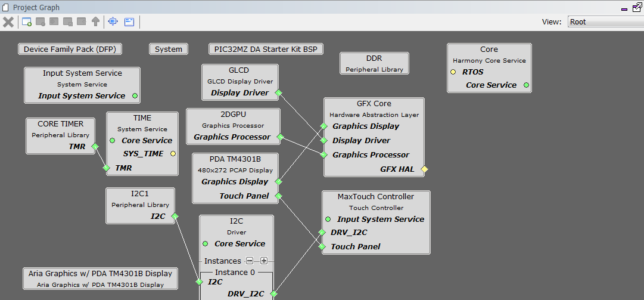
Task: Click GFX HAL yellow diamond connector
Action: click(x=424, y=169)
